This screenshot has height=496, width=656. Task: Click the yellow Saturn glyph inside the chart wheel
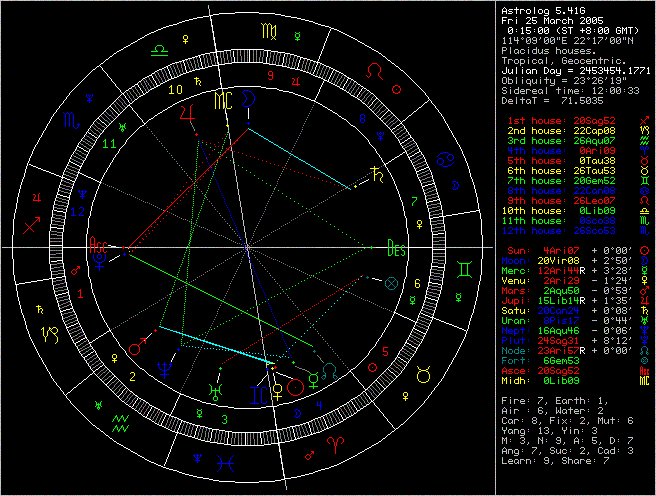376,170
